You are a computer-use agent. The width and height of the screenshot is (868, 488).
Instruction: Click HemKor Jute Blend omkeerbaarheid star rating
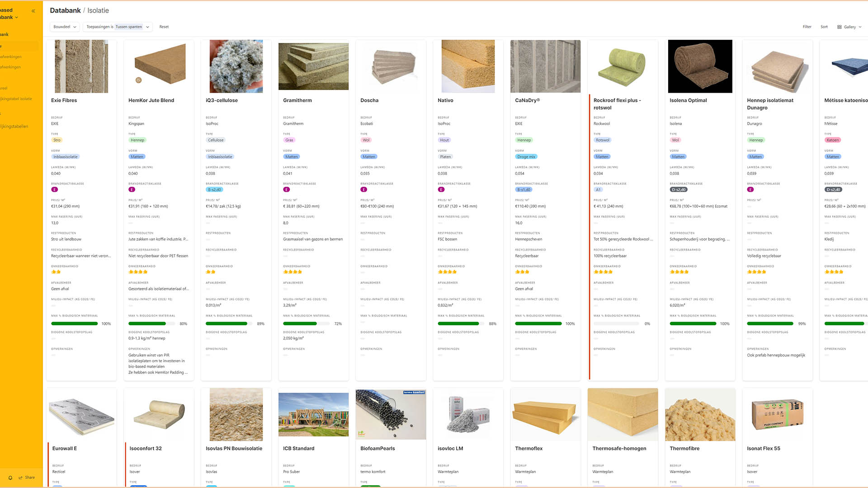(x=138, y=272)
